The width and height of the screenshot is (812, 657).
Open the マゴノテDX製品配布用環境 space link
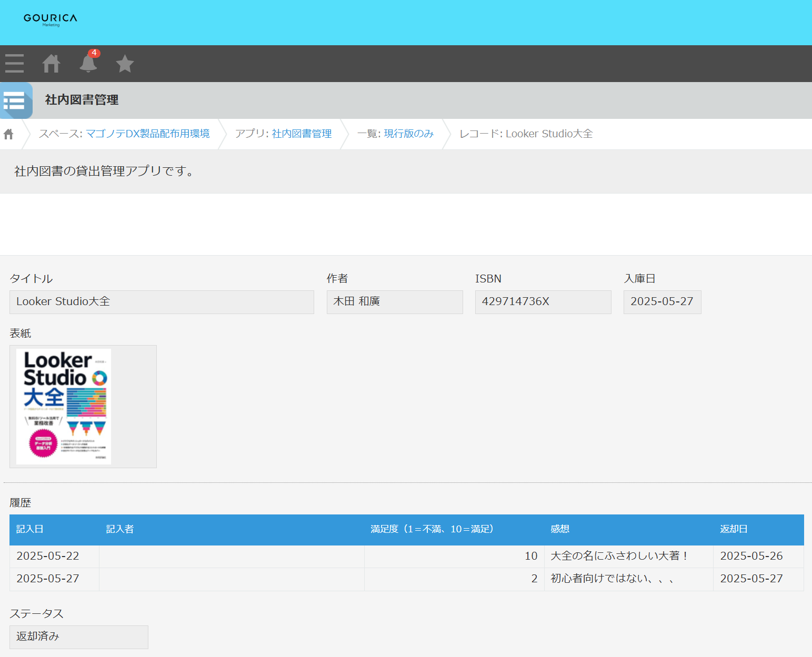148,134
